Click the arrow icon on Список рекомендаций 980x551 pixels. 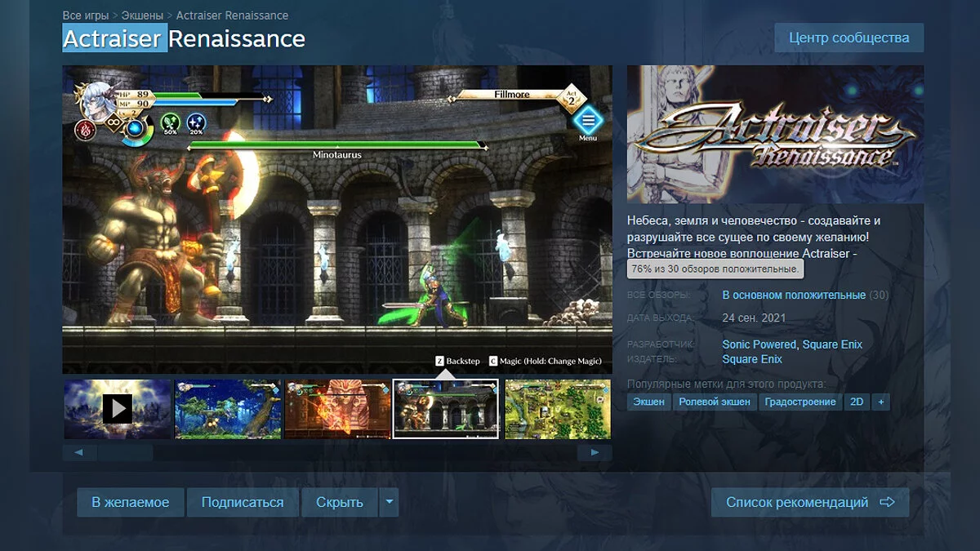(x=887, y=502)
